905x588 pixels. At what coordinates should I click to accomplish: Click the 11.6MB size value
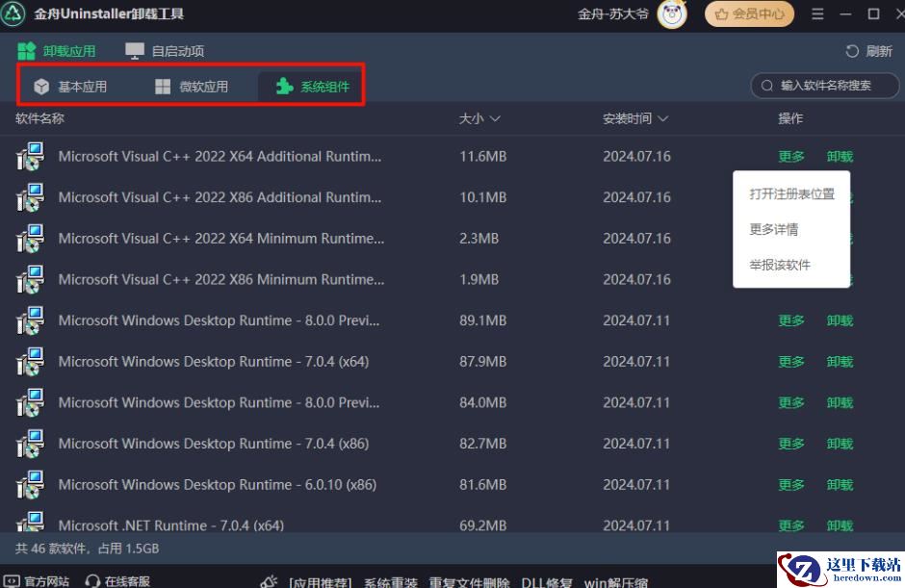coord(483,156)
